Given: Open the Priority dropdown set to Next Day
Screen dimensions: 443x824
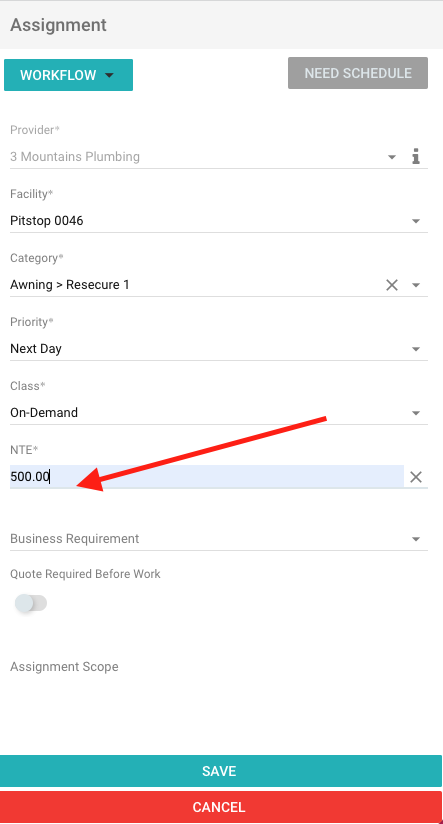Looking at the screenshot, I should pyautogui.click(x=219, y=349).
